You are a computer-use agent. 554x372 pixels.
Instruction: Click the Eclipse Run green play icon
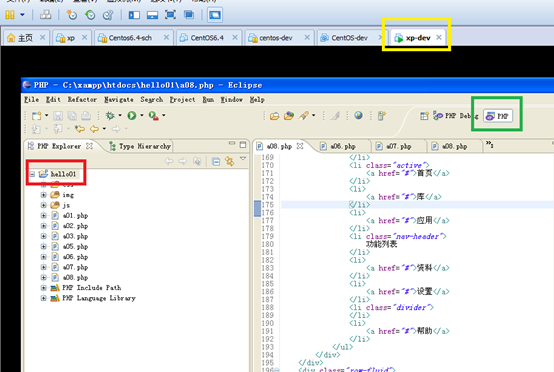132,116
